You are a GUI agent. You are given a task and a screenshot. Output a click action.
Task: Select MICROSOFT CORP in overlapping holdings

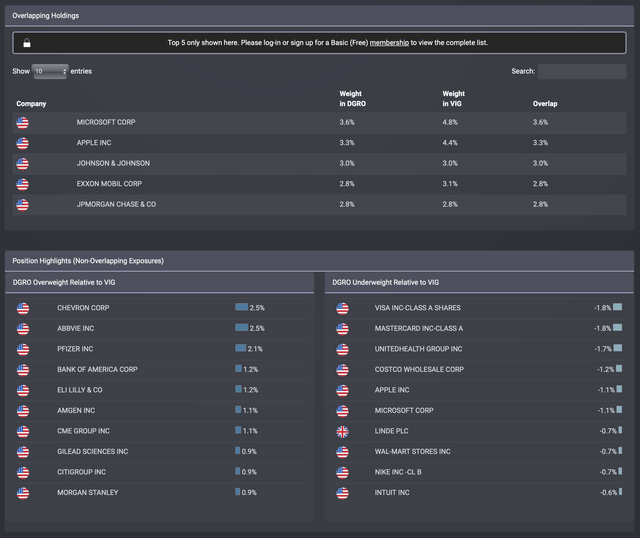pos(106,122)
